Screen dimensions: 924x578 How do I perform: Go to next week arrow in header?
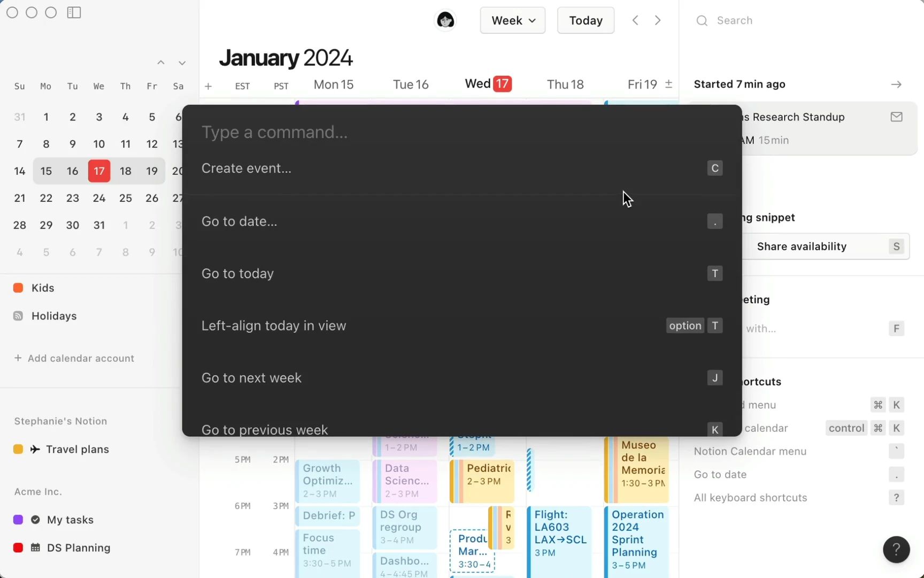[658, 20]
